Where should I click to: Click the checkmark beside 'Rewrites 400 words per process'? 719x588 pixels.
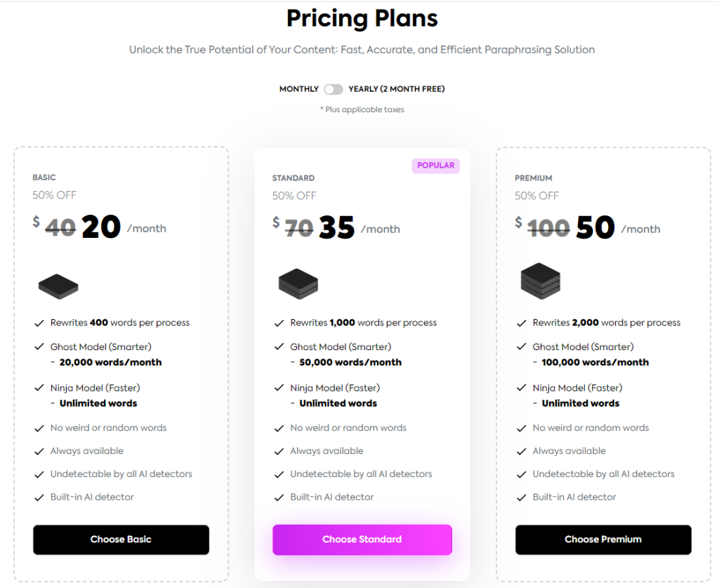tap(40, 322)
